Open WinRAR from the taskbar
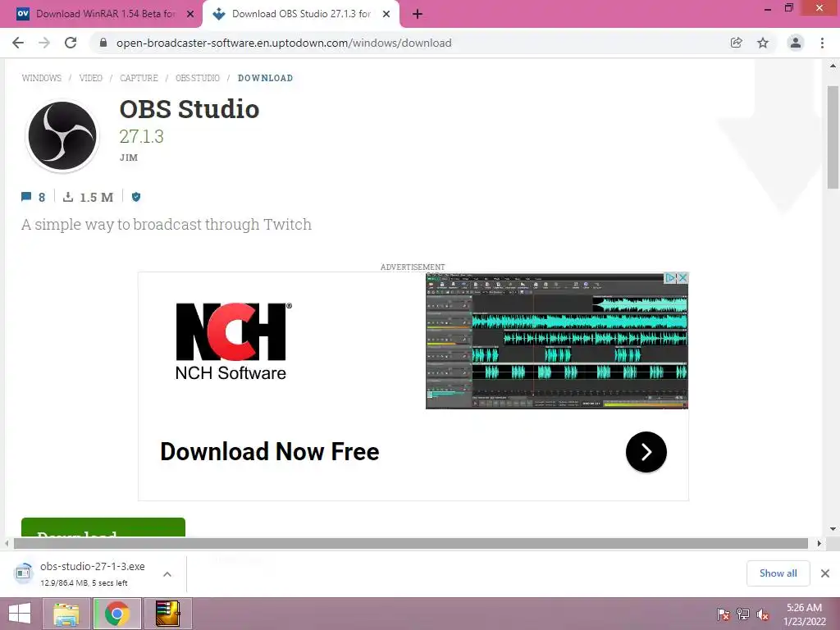The height and width of the screenshot is (630, 840). click(x=167, y=614)
